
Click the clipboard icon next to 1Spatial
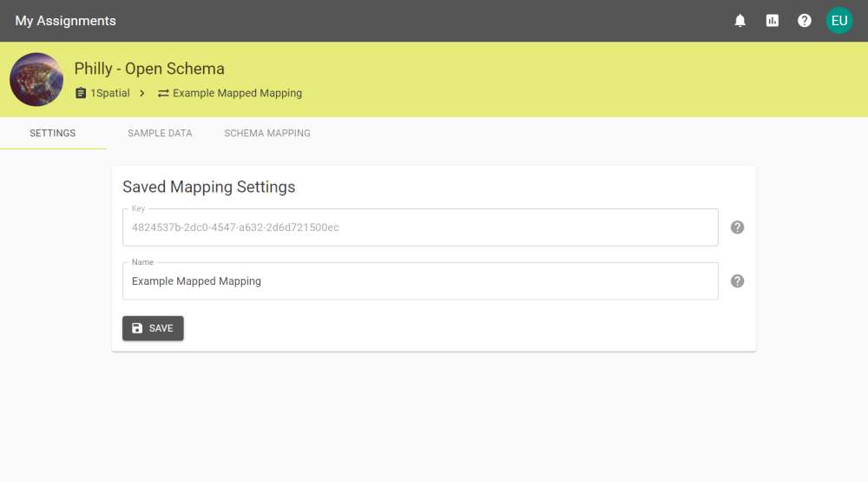click(81, 93)
